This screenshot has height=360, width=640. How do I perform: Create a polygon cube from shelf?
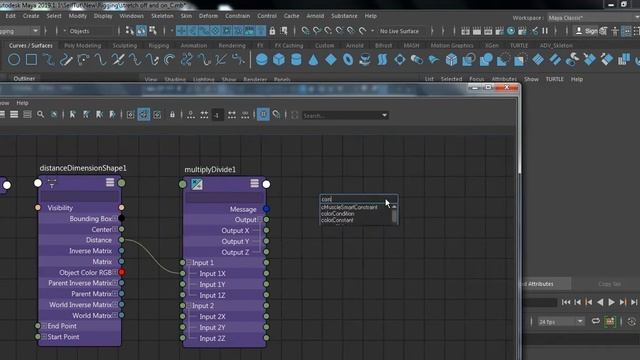point(279,60)
